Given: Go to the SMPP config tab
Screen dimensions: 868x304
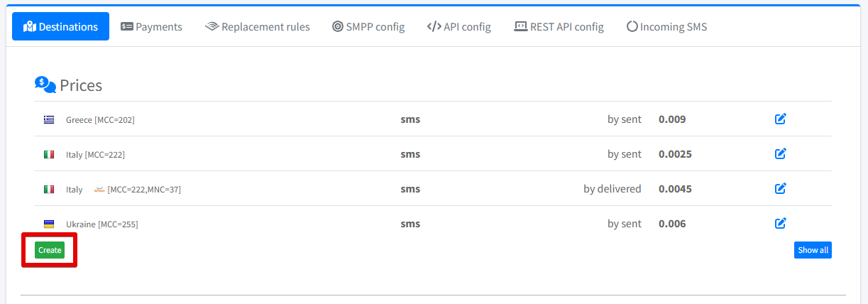Looking at the screenshot, I should 368,27.
